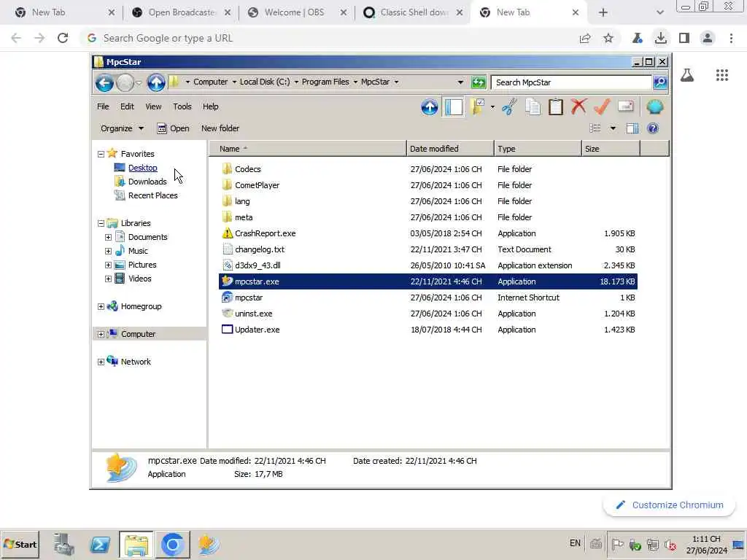The height and width of the screenshot is (560, 747).
Task: Click the envelope Email icon
Action: [x=625, y=106]
